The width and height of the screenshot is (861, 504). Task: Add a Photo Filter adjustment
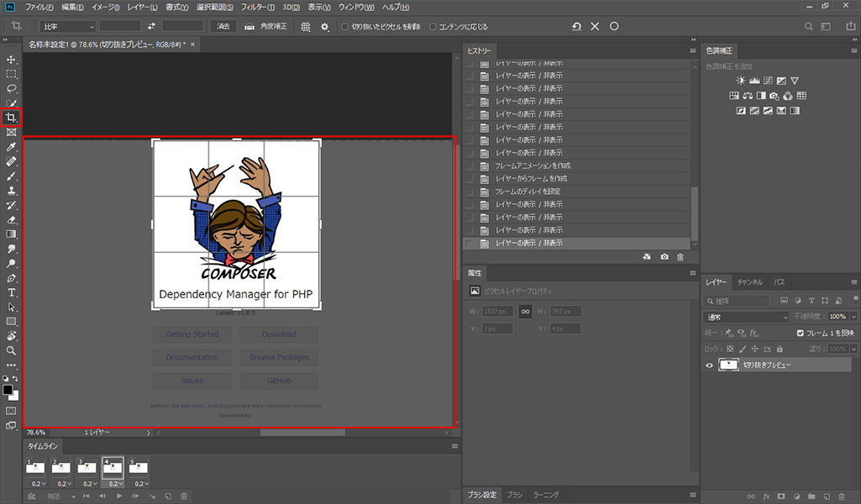tap(774, 96)
